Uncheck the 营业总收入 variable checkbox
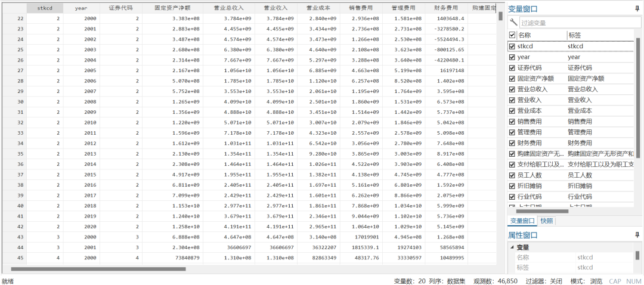 (512, 89)
